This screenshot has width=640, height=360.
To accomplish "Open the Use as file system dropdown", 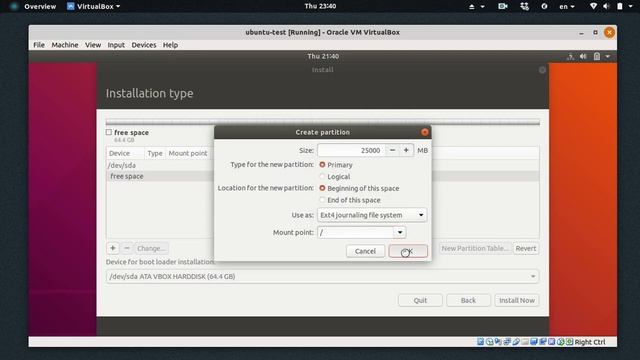I will click(x=372, y=215).
